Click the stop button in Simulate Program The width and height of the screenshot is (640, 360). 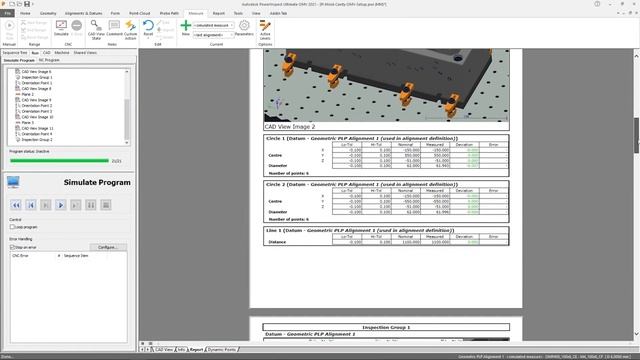[106, 205]
